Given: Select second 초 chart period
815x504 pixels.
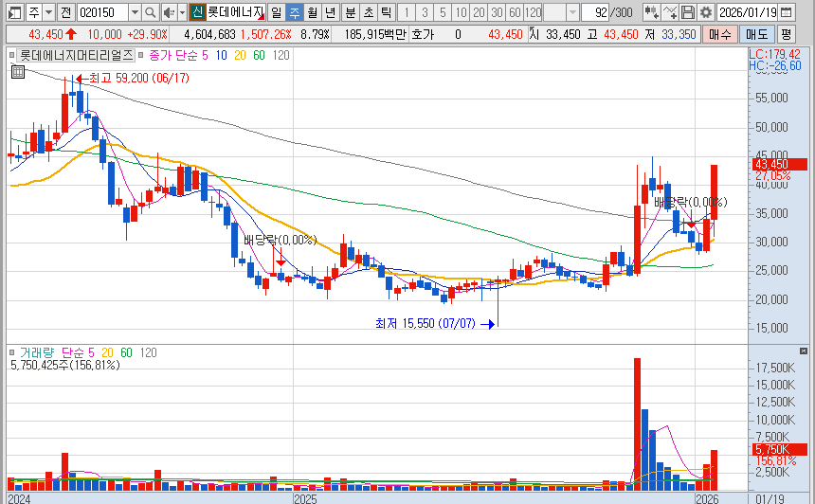Looking at the screenshot, I should [x=369, y=12].
